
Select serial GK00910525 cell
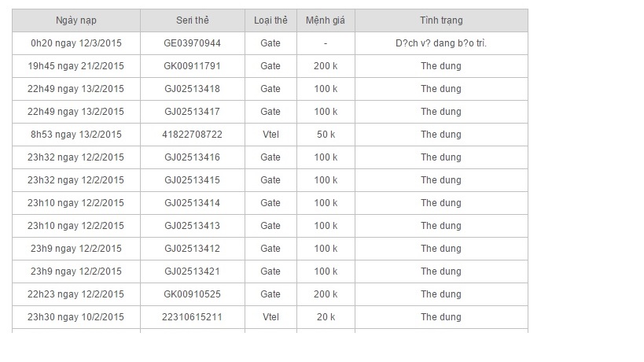(x=192, y=294)
